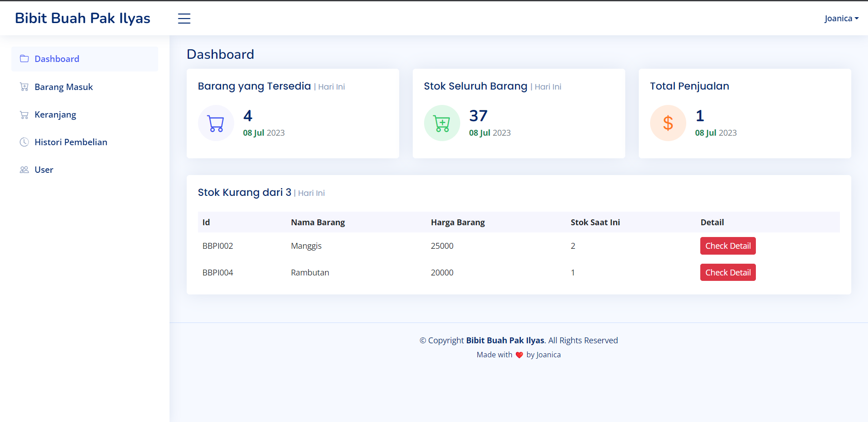Click the Stok Saat Ini column header
This screenshot has height=422, width=868.
595,222
